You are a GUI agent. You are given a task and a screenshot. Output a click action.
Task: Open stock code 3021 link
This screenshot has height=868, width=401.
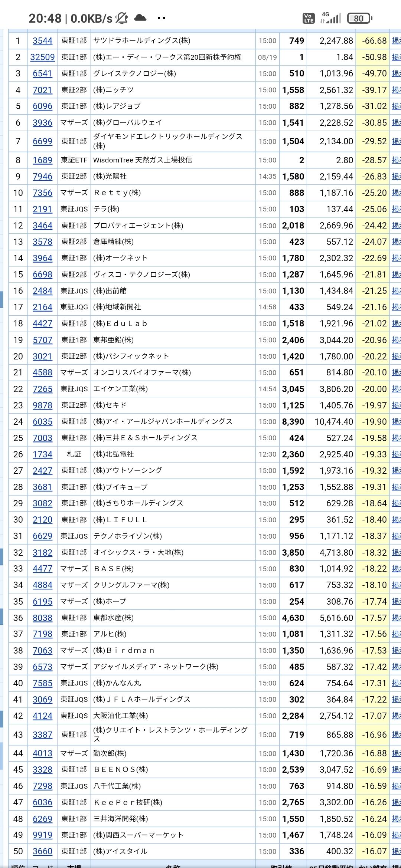42,356
